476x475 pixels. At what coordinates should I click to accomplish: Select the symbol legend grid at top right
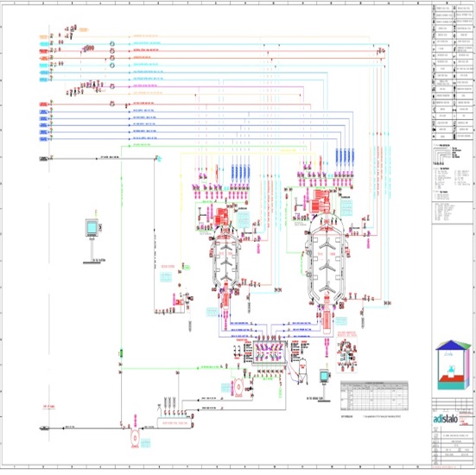pyautogui.click(x=453, y=73)
